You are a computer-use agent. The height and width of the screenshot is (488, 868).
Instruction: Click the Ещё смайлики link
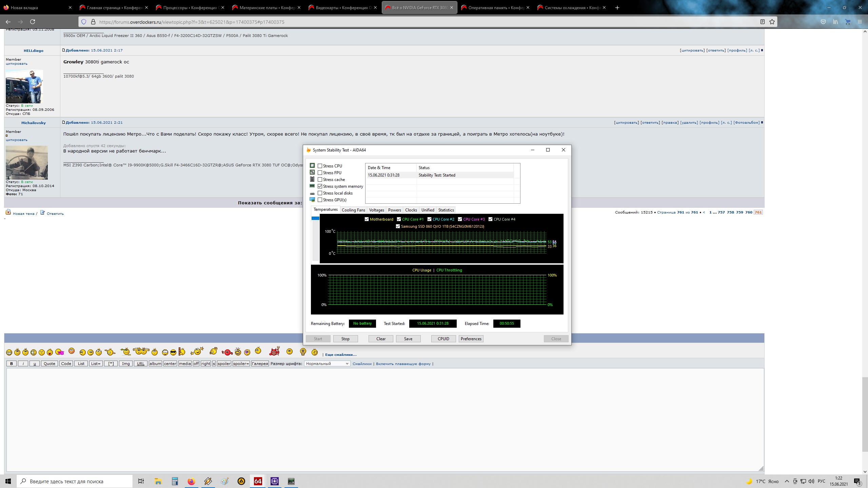340,354
